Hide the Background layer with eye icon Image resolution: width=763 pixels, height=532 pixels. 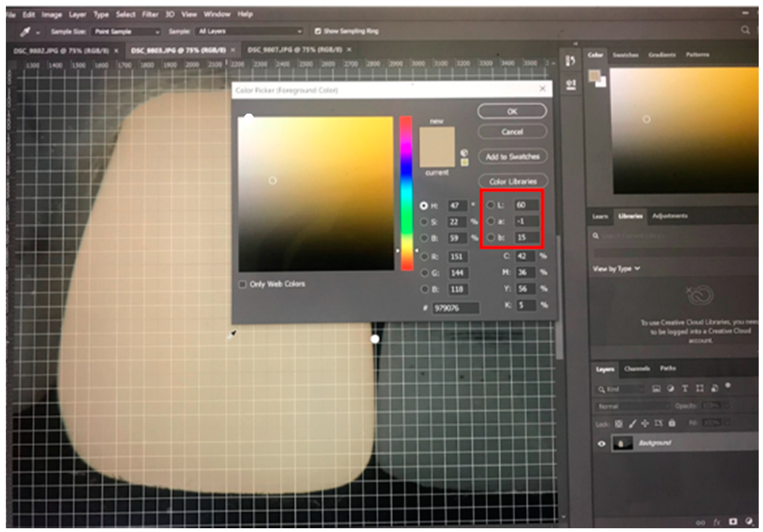tap(601, 444)
